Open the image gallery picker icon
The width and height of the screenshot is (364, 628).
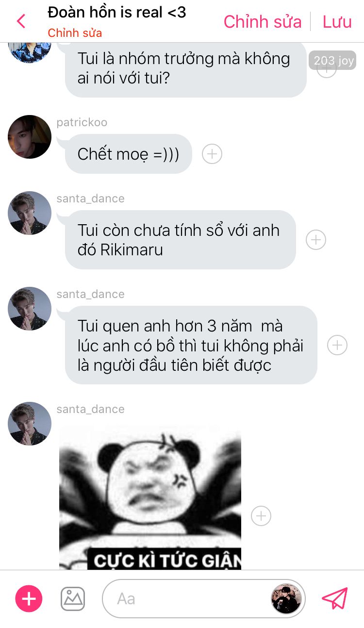click(73, 598)
